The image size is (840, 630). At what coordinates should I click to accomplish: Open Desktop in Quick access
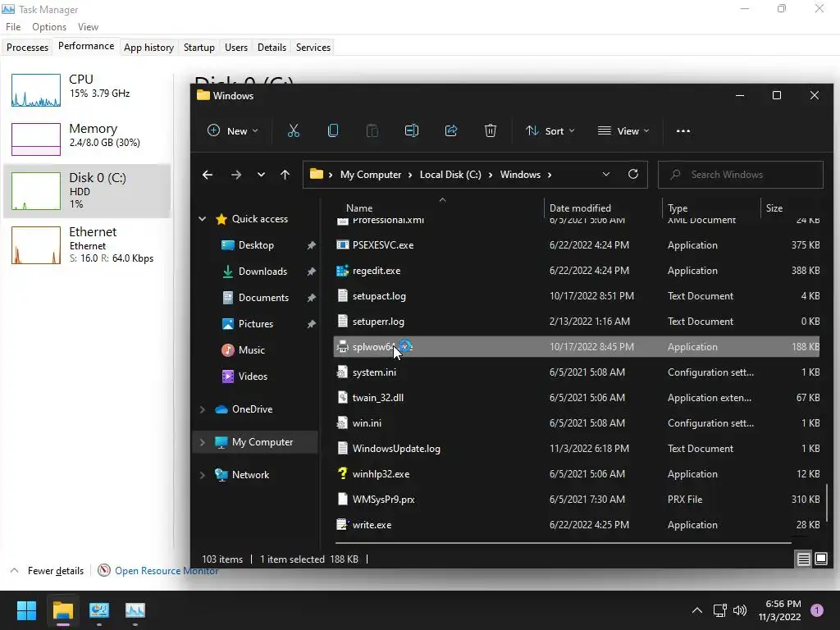coord(256,244)
